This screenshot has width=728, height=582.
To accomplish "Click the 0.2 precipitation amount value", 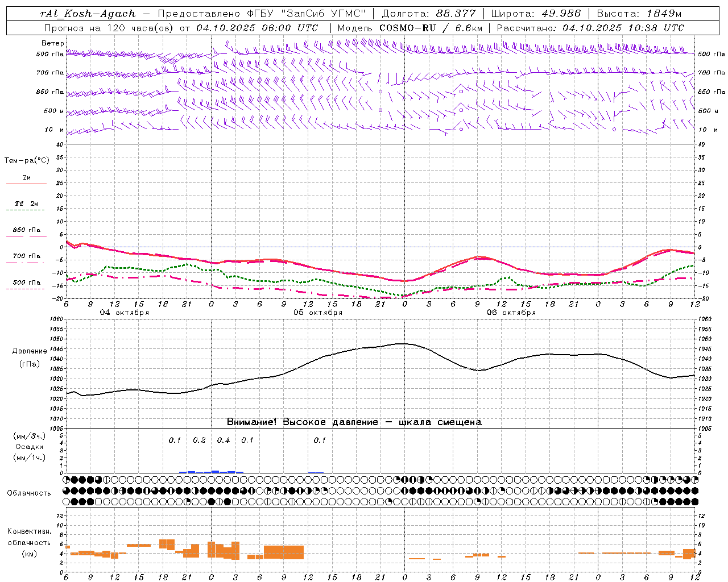I will click(199, 440).
